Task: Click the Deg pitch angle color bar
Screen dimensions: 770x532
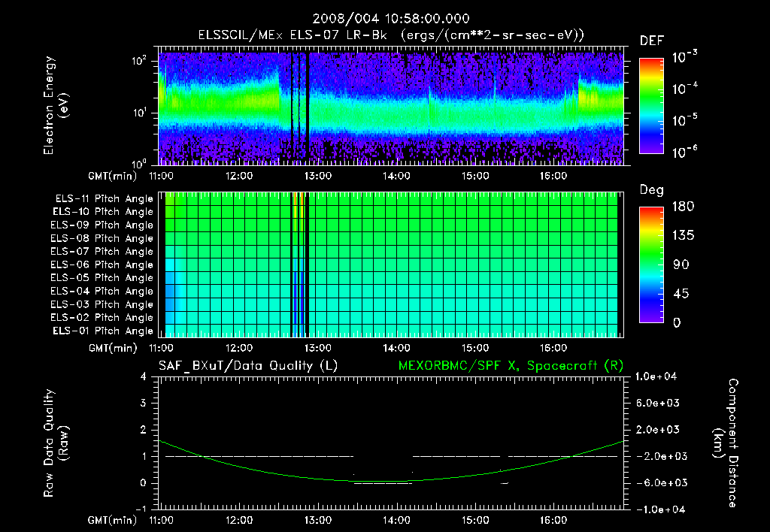Action: click(651, 264)
